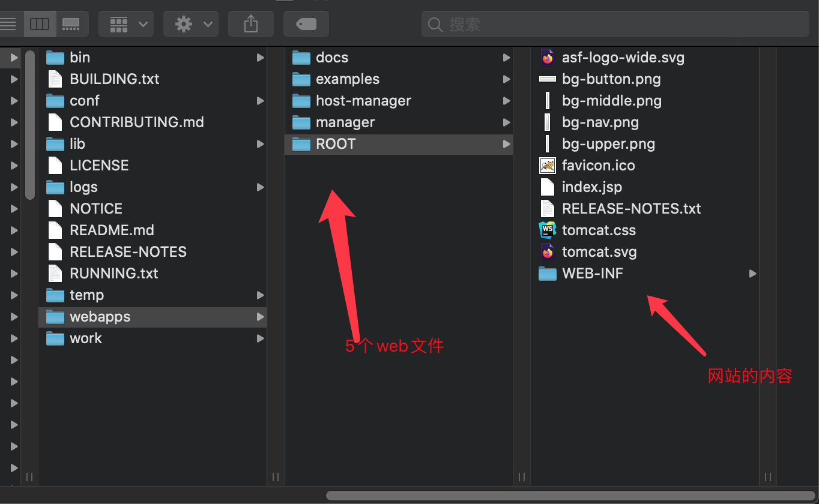Expand the manager folder arrow

tap(506, 122)
